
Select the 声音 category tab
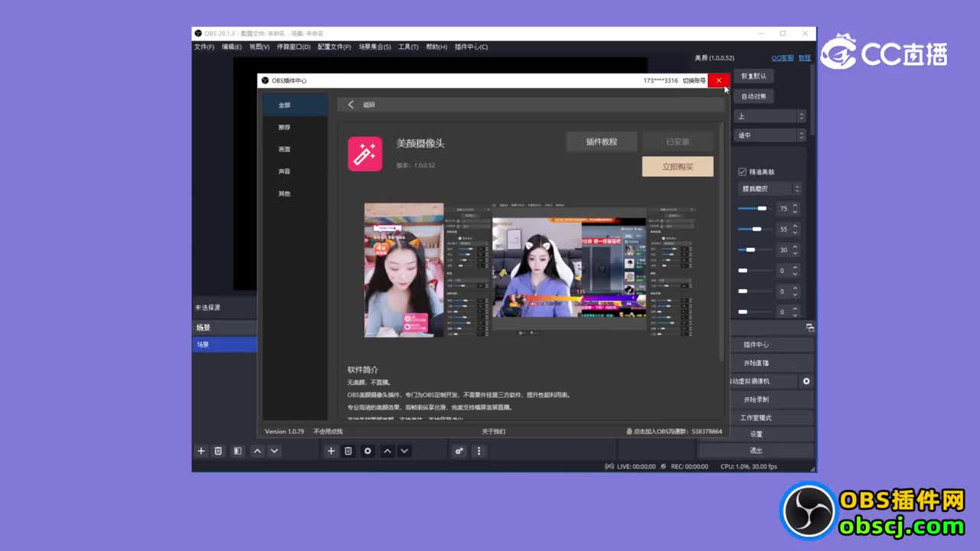pos(296,171)
